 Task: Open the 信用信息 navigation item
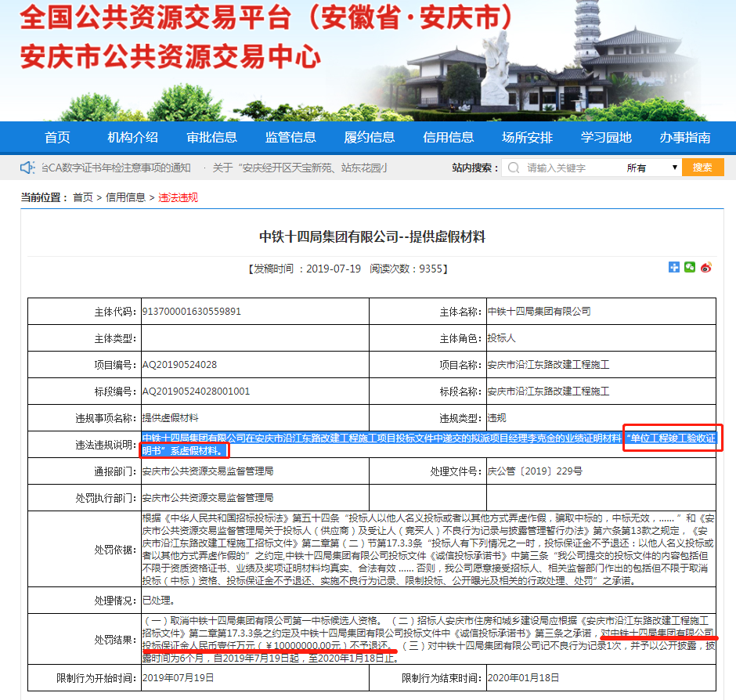pyautogui.click(x=449, y=138)
